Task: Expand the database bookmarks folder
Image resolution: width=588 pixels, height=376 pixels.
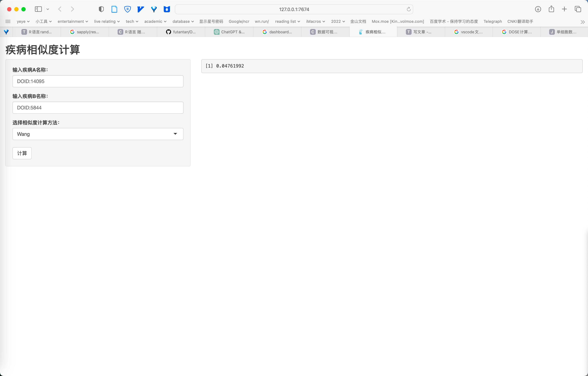Action: (183, 22)
